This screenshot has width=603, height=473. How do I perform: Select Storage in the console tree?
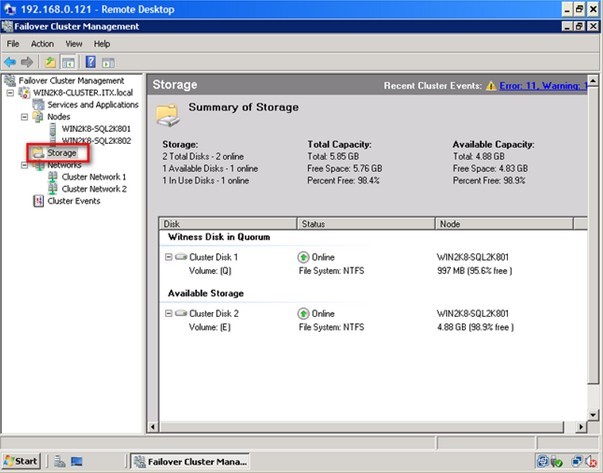coord(62,153)
